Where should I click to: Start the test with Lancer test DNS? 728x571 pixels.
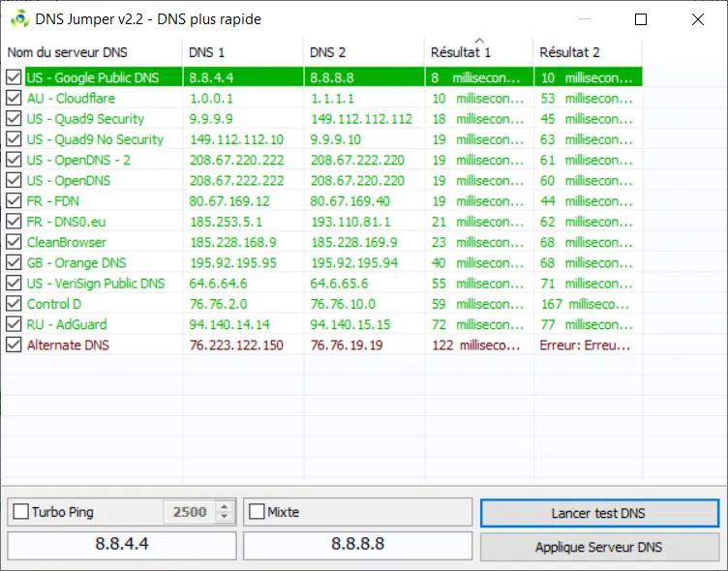(599, 513)
